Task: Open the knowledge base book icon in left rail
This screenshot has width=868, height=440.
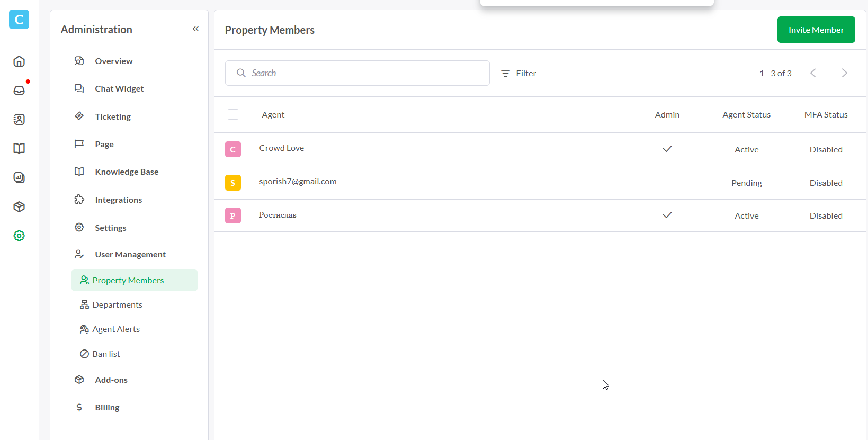Action: coord(19,148)
